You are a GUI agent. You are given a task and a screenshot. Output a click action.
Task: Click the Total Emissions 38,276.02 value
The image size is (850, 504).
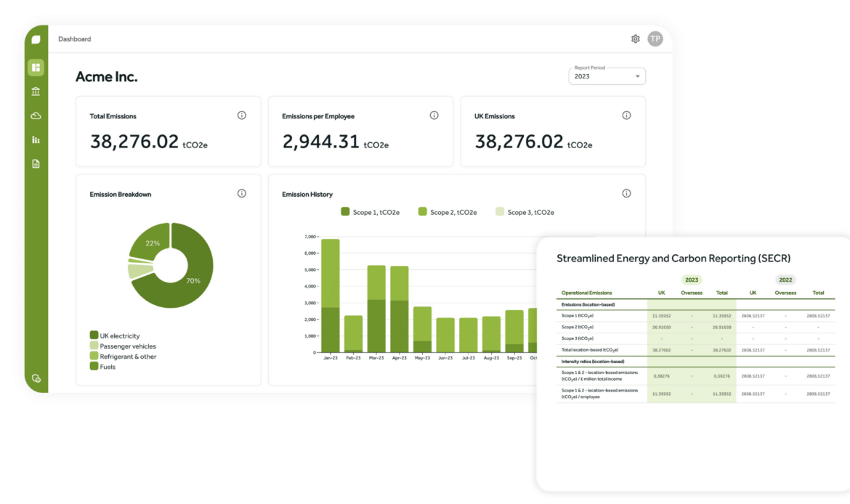pos(134,142)
